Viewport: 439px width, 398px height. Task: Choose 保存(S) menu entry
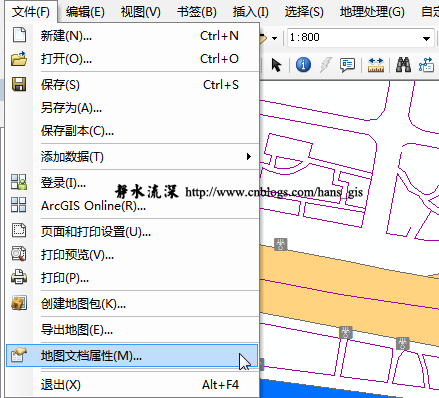tap(132, 85)
